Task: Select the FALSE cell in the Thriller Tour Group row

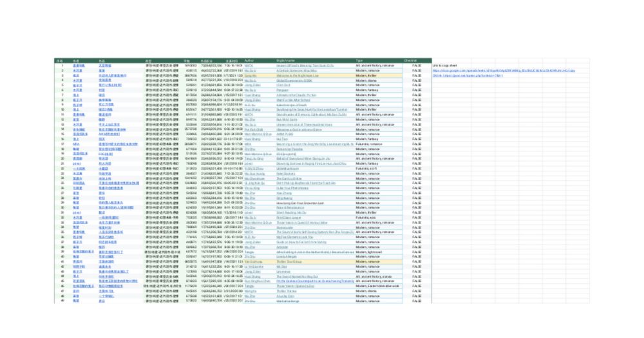Action: point(417,261)
